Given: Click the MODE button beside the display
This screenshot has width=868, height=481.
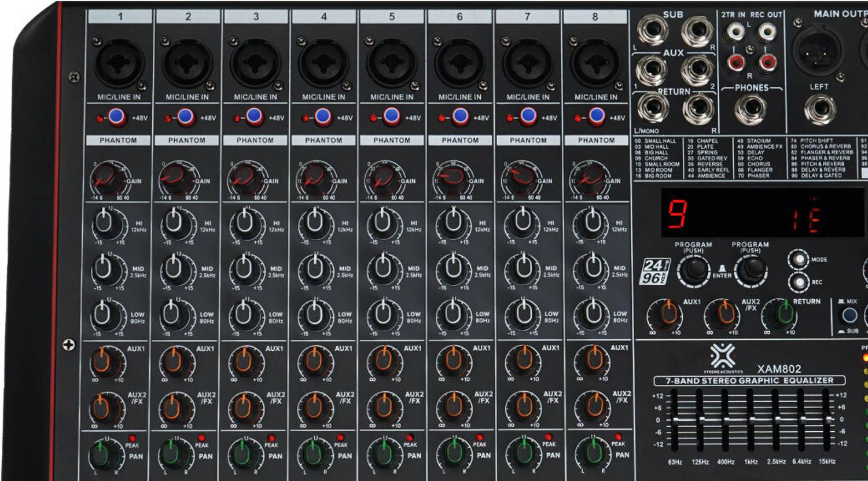Looking at the screenshot, I should (799, 260).
